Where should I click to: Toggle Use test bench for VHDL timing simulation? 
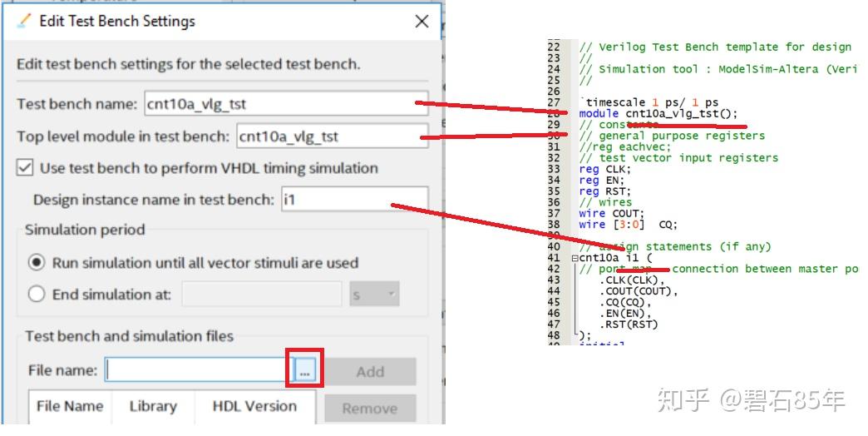25,168
